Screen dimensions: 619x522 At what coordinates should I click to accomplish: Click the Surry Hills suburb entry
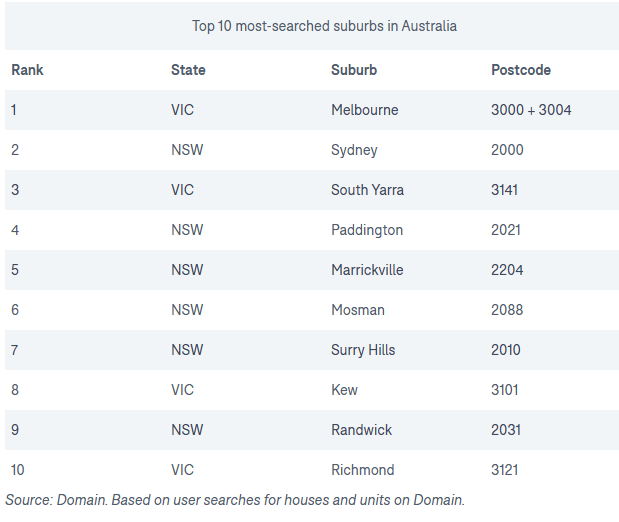point(363,350)
